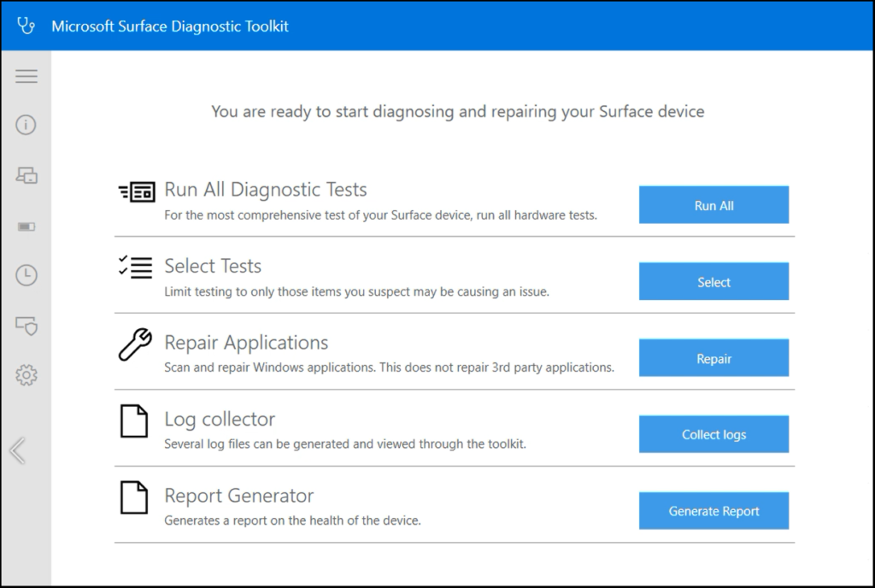Screen dimensions: 875x588
Task: Click the Log collector document icon
Action: (x=134, y=421)
